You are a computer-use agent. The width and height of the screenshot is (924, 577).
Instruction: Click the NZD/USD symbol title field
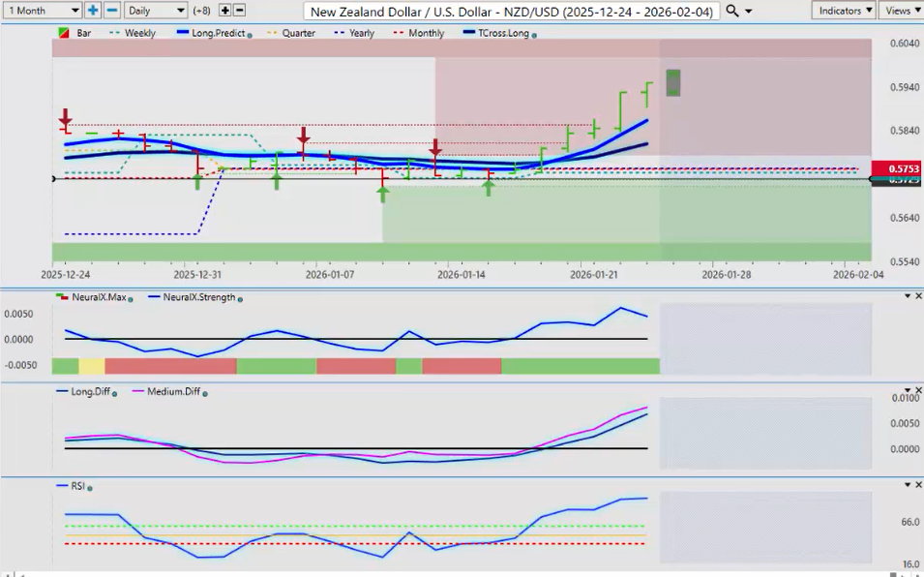point(511,11)
